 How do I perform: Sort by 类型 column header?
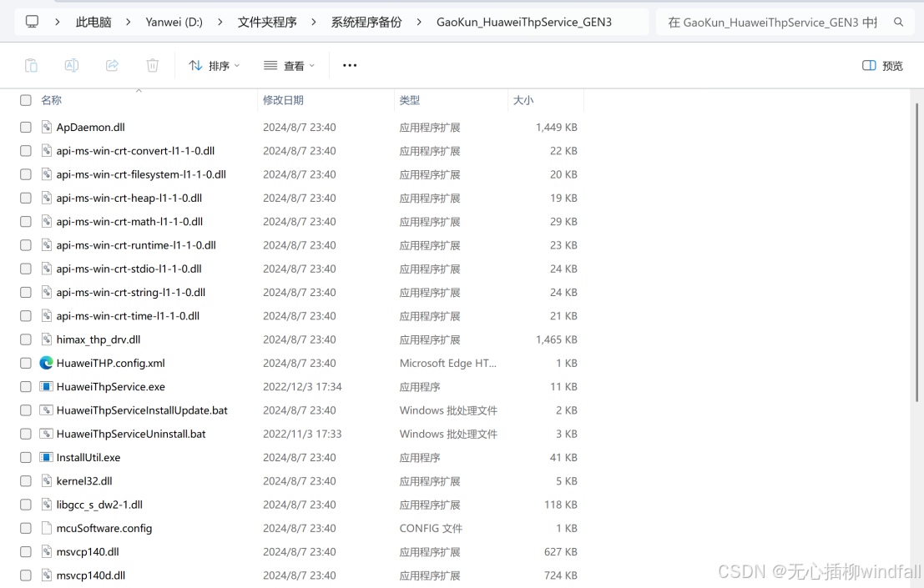(x=410, y=100)
